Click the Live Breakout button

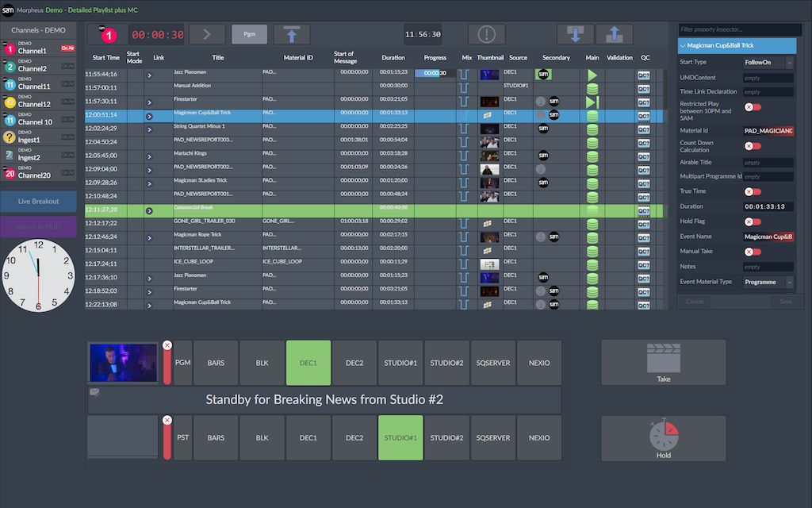click(39, 201)
